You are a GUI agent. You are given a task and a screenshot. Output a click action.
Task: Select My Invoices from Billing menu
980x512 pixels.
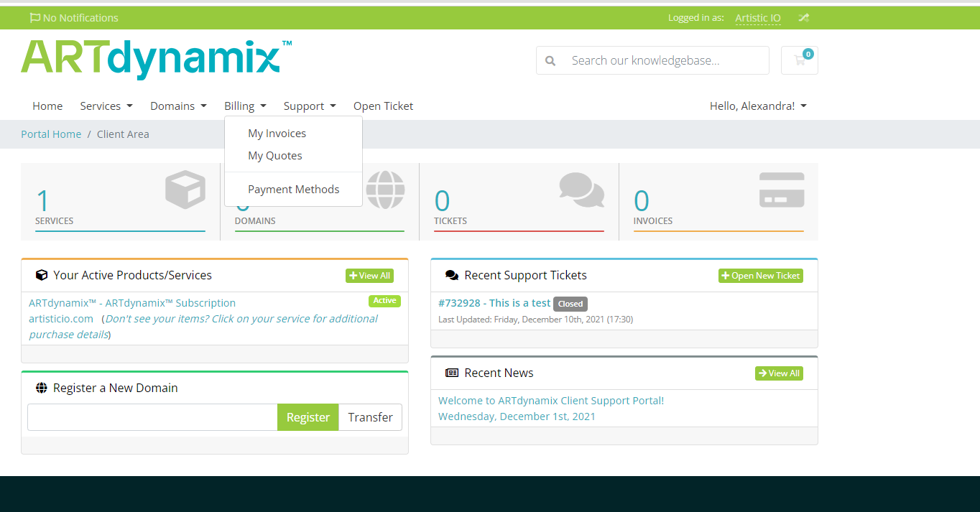pos(277,134)
